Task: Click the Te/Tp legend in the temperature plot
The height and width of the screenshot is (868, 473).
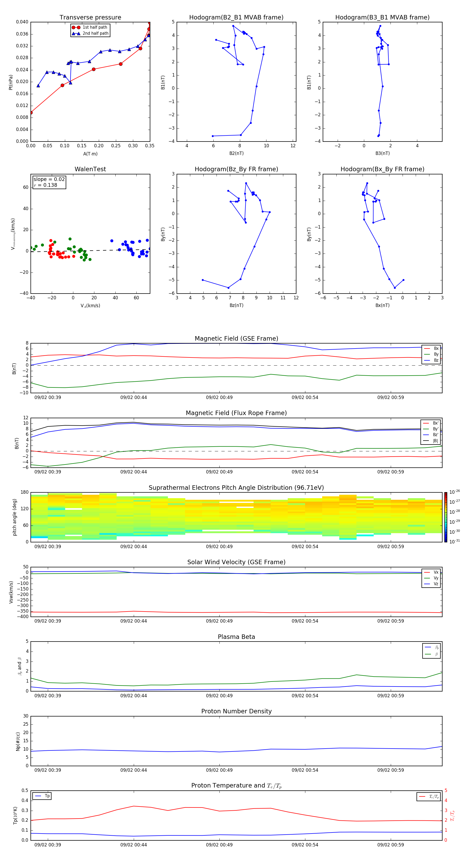Action: (x=429, y=796)
